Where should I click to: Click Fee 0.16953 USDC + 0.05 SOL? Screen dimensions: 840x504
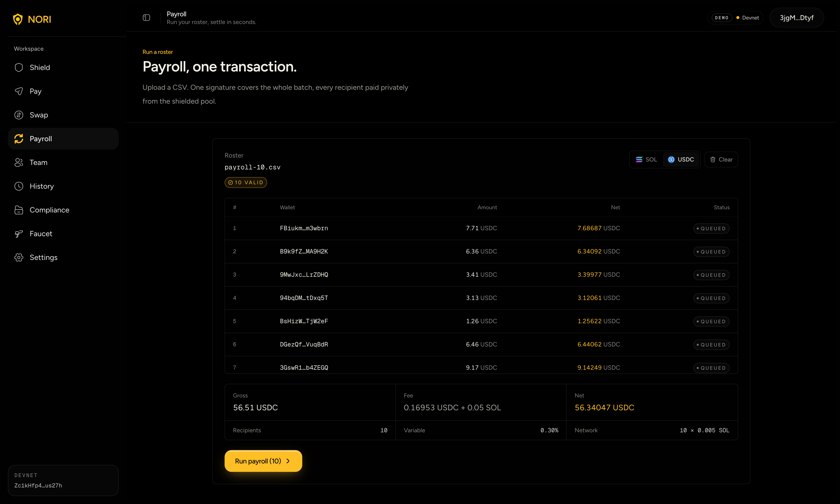click(452, 408)
